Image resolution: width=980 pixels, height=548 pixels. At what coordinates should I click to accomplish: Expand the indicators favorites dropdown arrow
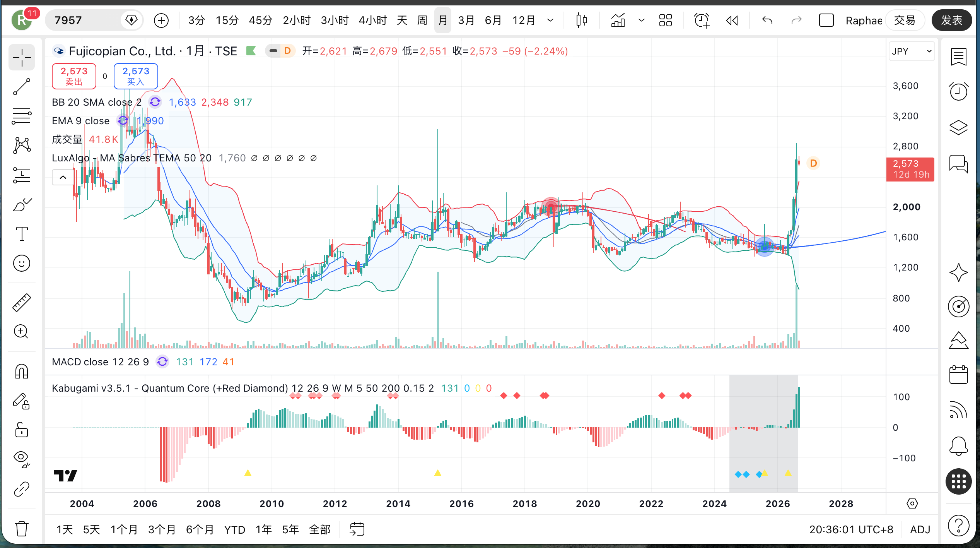tap(641, 20)
